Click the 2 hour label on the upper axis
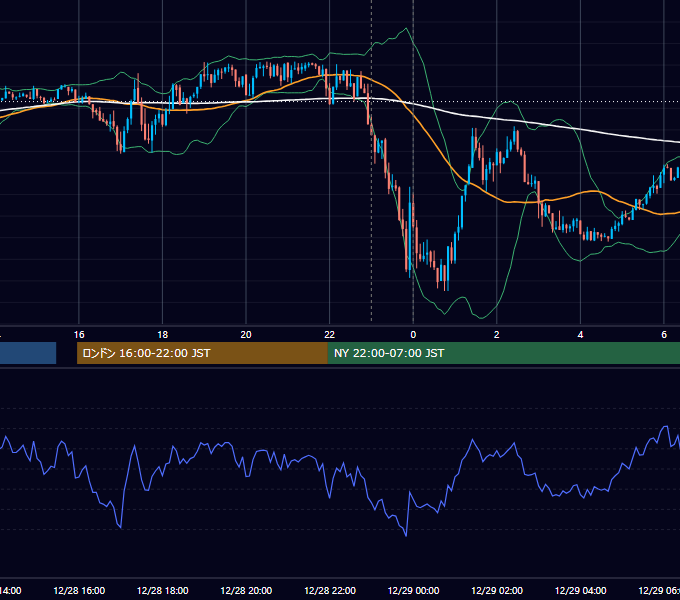 (x=497, y=335)
